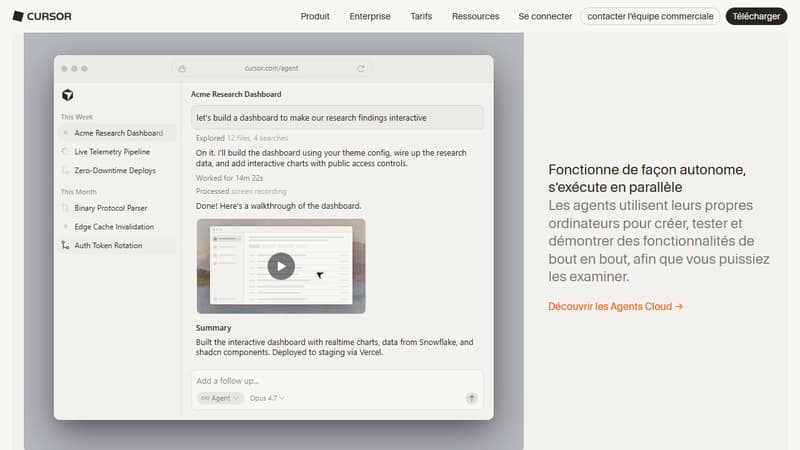This screenshot has width=800, height=450.
Task: Click "Done! Here's a walkthrough of the dashboard."
Action: [279, 206]
